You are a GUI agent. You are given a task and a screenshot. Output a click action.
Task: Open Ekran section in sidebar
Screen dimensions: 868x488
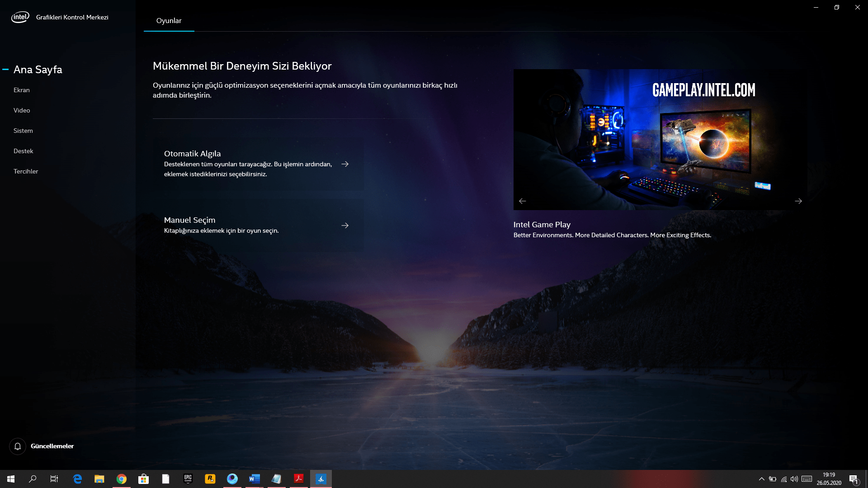(22, 90)
